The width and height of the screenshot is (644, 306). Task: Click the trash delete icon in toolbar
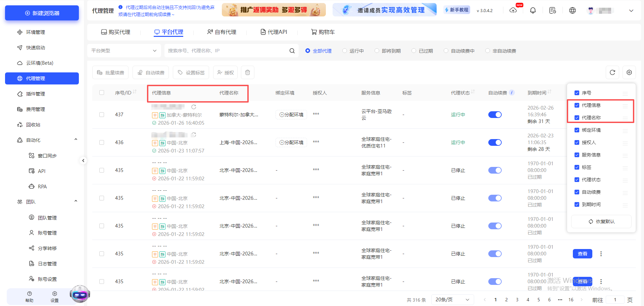click(x=247, y=72)
